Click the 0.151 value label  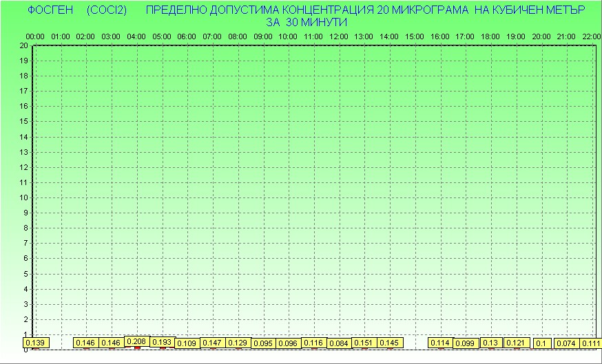pos(364,343)
